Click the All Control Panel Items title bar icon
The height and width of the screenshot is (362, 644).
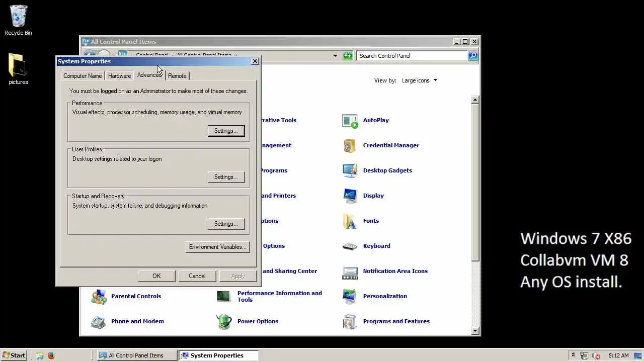tap(86, 42)
